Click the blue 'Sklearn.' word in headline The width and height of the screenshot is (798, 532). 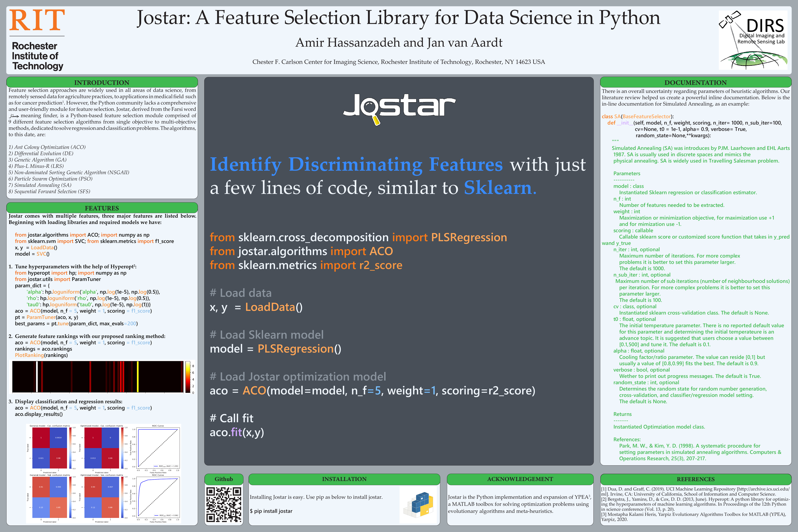[x=500, y=188]
